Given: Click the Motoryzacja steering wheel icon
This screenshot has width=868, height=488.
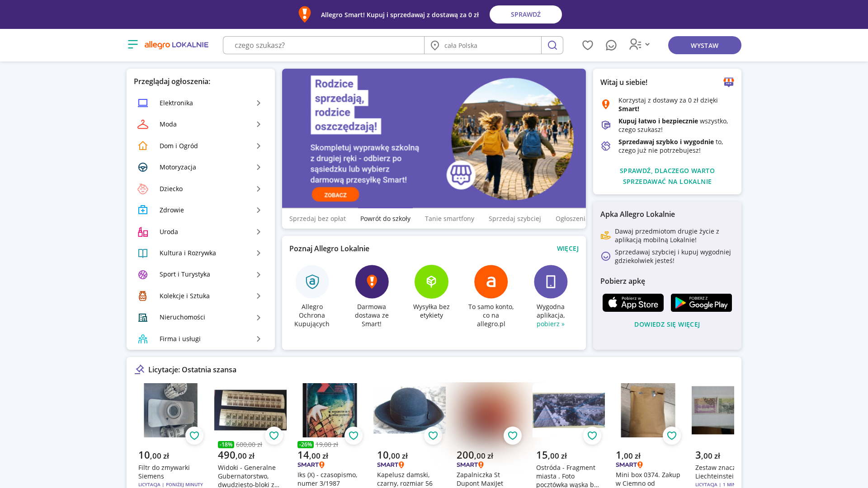Looking at the screenshot, I should [143, 167].
